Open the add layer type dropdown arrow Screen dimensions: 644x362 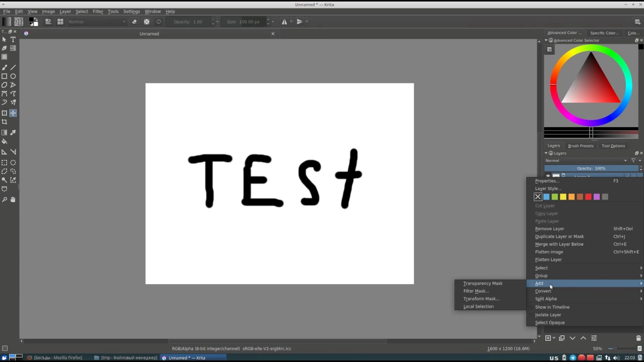554,338
